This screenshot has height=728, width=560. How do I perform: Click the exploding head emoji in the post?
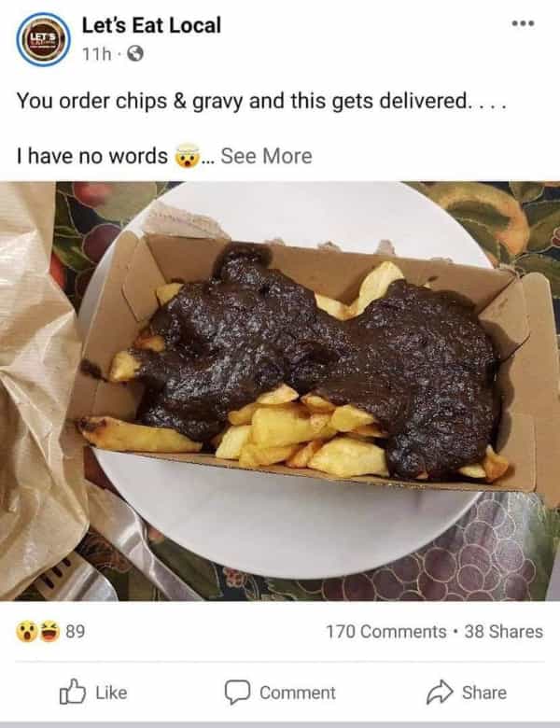(187, 156)
